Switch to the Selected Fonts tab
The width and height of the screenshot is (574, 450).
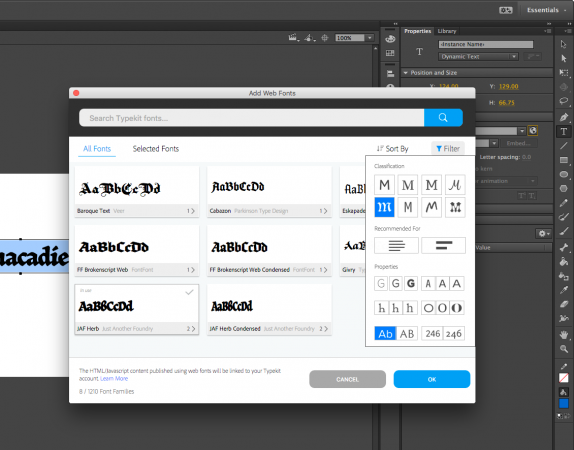pyautogui.click(x=156, y=149)
